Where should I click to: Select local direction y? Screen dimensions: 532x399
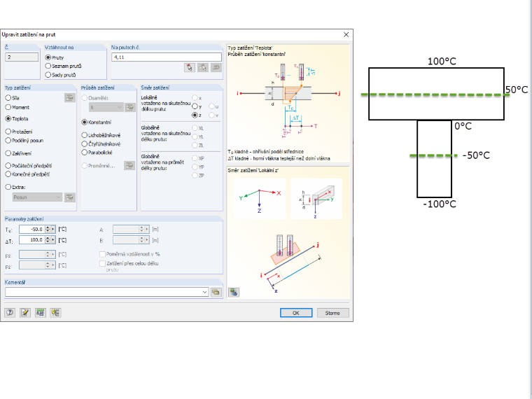pos(195,106)
